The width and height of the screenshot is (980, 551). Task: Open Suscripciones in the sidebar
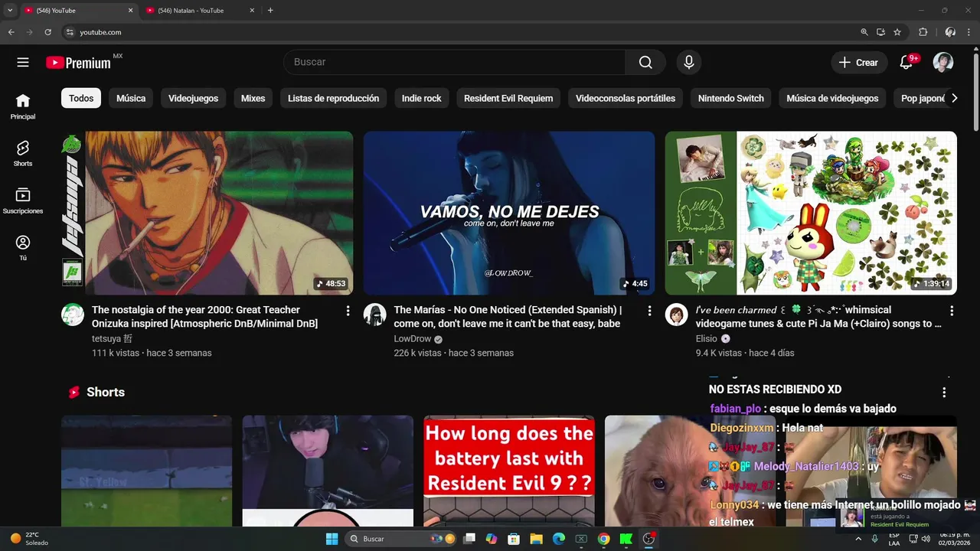coord(23,201)
